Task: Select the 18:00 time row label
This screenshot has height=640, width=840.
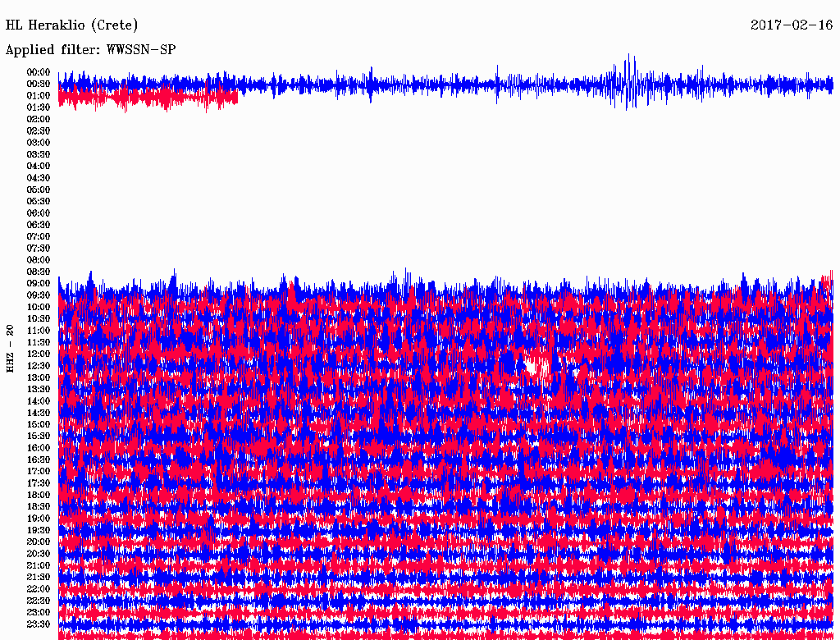Action: pyautogui.click(x=39, y=495)
